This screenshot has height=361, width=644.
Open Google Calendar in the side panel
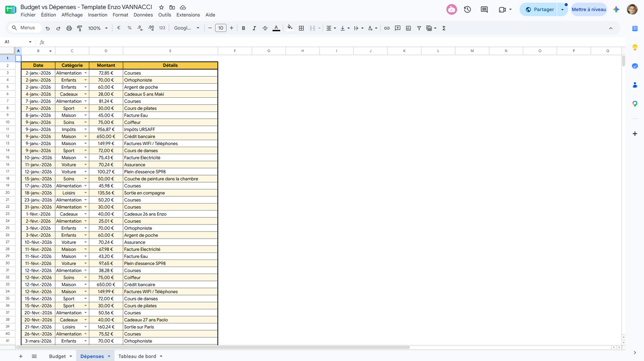(635, 28)
